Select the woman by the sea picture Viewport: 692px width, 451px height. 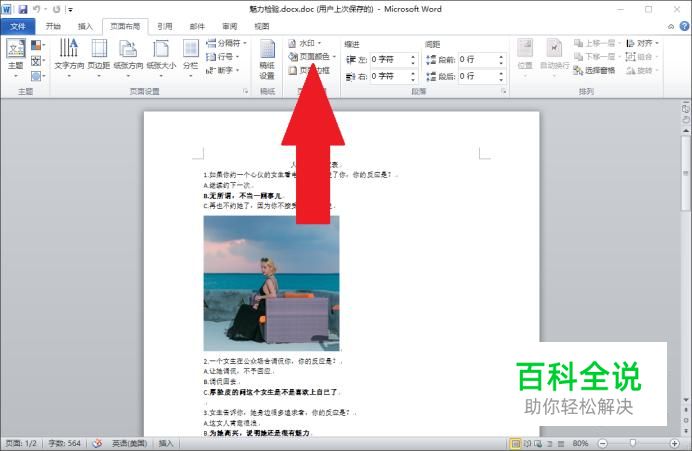(x=271, y=283)
